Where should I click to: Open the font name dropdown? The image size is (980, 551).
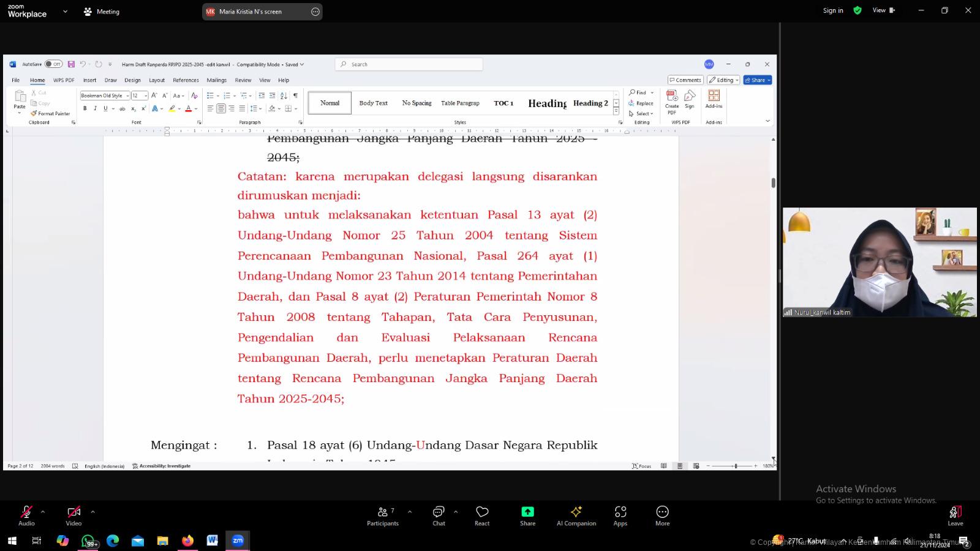(127, 96)
